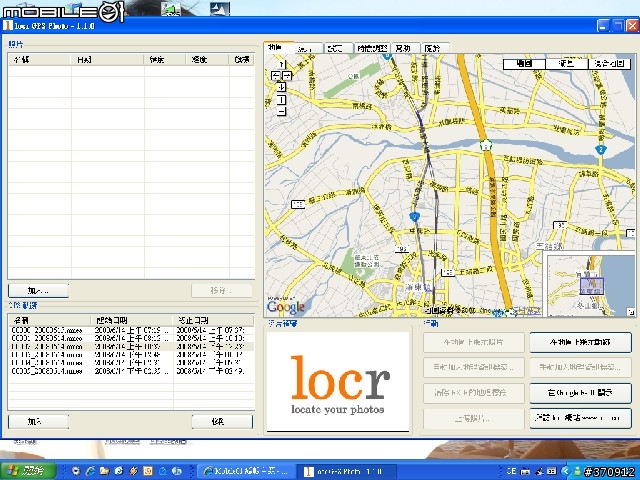
Task: Collapse the overview map using corner arrow
Action: (631, 312)
